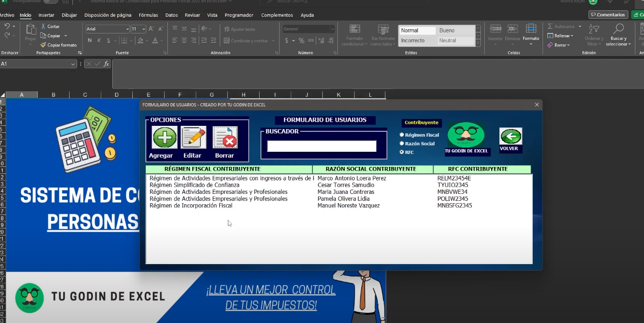Open the Disposición de página tab

(108, 15)
